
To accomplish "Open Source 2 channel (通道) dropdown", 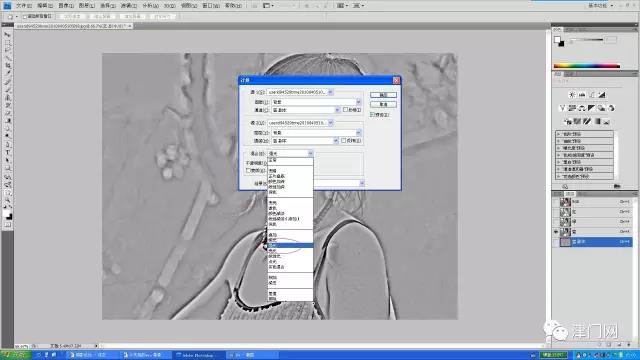I will coord(336,140).
